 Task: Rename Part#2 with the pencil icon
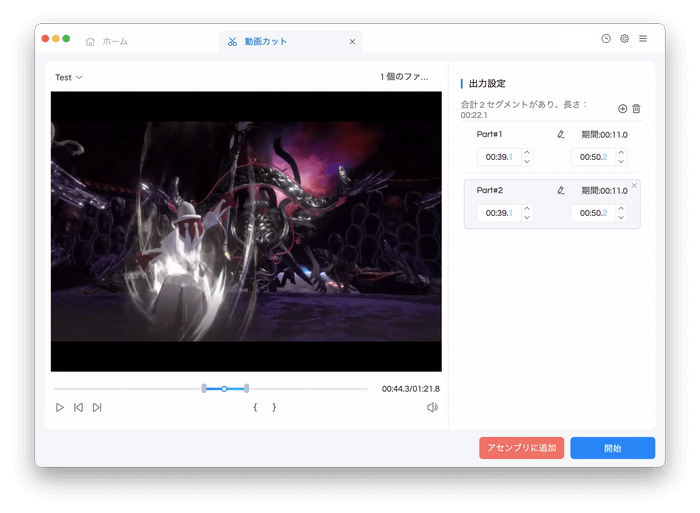click(561, 190)
